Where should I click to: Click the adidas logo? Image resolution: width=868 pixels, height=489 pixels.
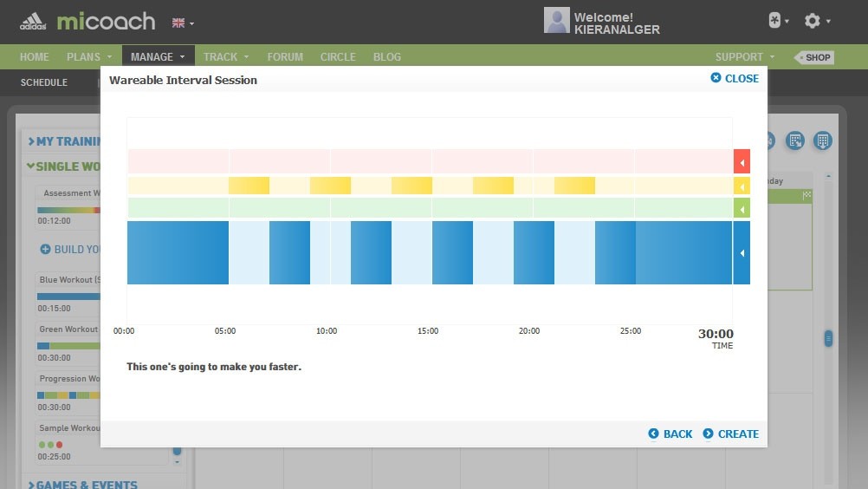(33, 21)
